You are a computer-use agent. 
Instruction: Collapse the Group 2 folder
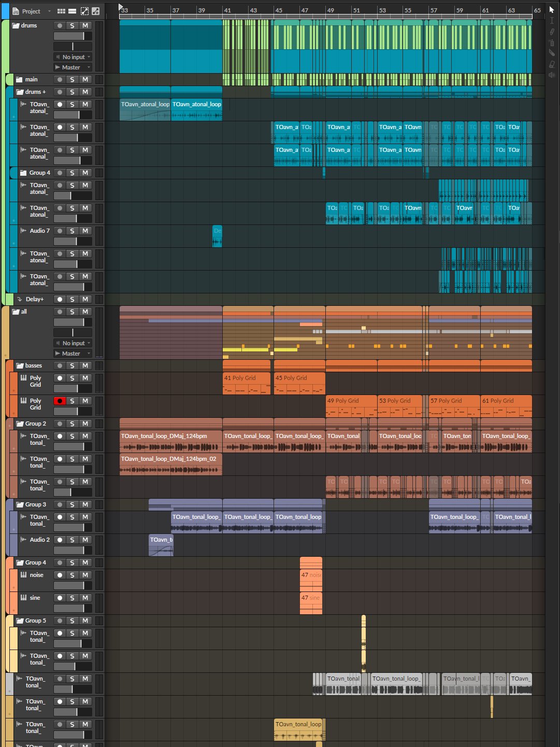20,424
